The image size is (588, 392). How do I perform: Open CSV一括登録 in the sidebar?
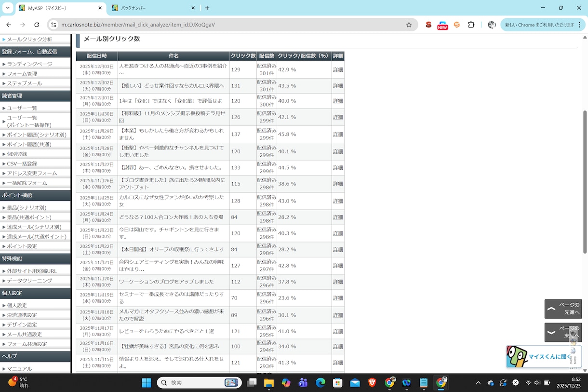coord(22,163)
